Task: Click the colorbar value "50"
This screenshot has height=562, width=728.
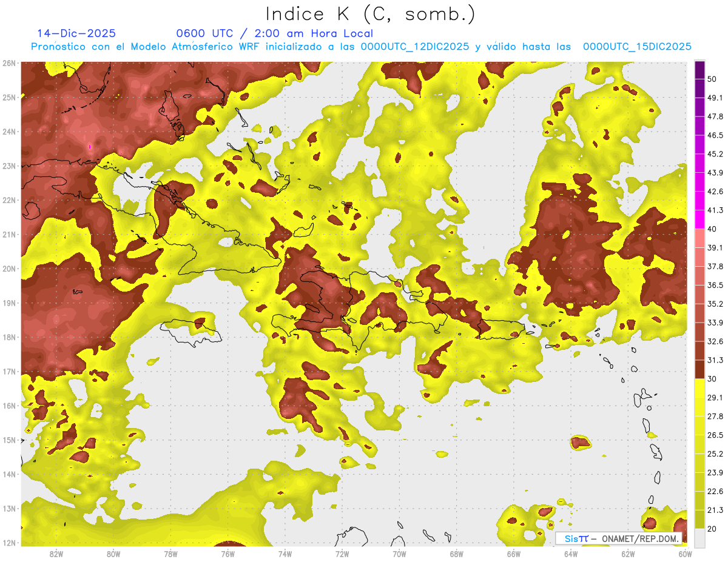Action: point(713,79)
